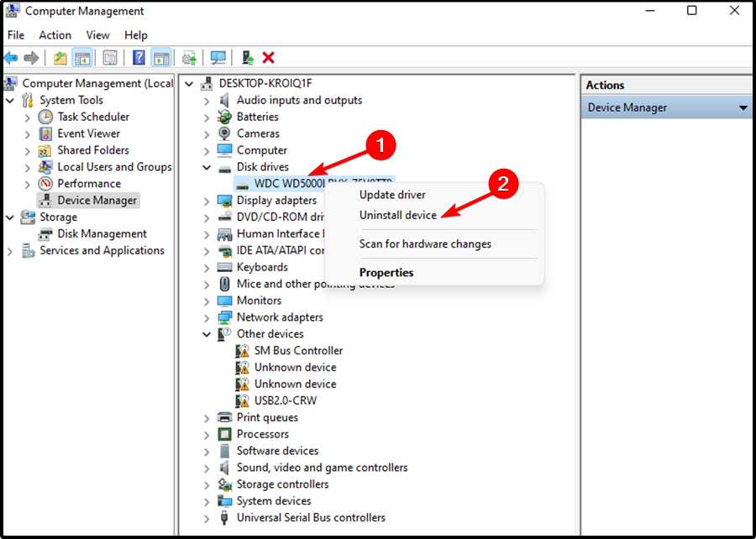Viewport: 756px width, 539px height.
Task: Select Device Manager in left tree
Action: coord(97,201)
